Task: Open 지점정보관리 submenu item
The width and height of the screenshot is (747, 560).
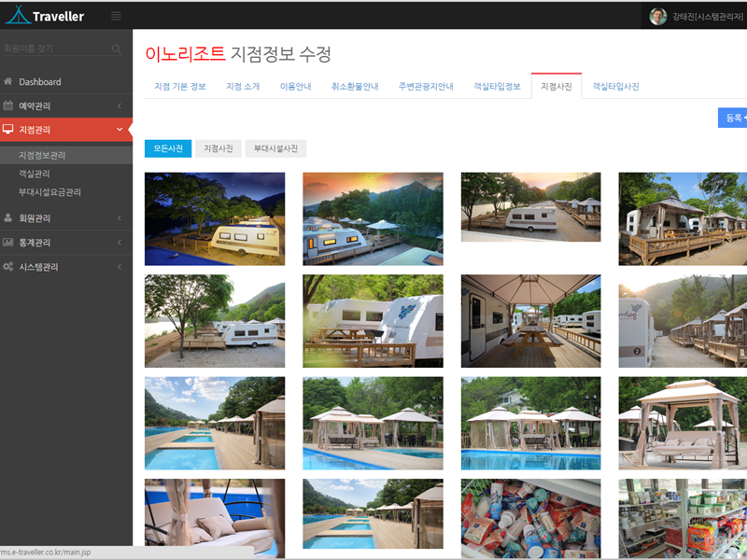Action: 66,155
